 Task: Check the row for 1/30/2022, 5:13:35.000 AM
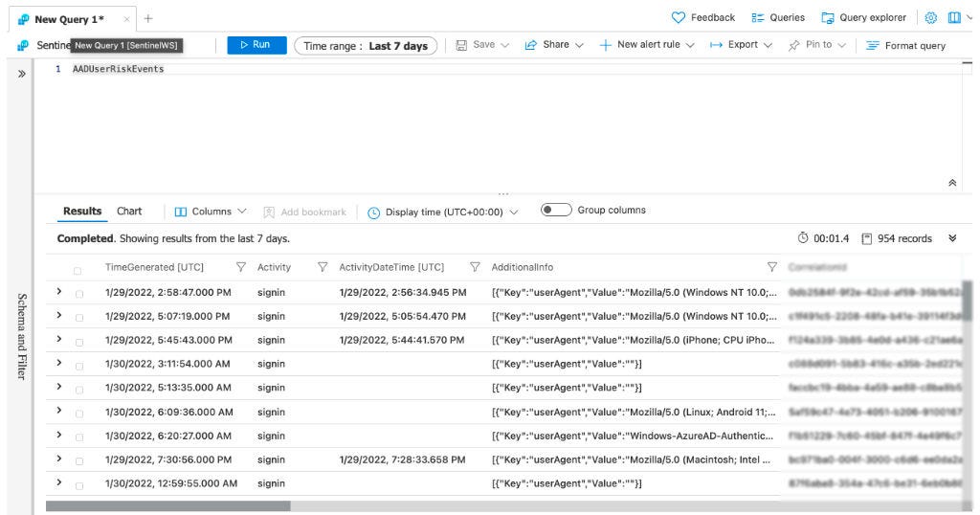[x=79, y=390]
